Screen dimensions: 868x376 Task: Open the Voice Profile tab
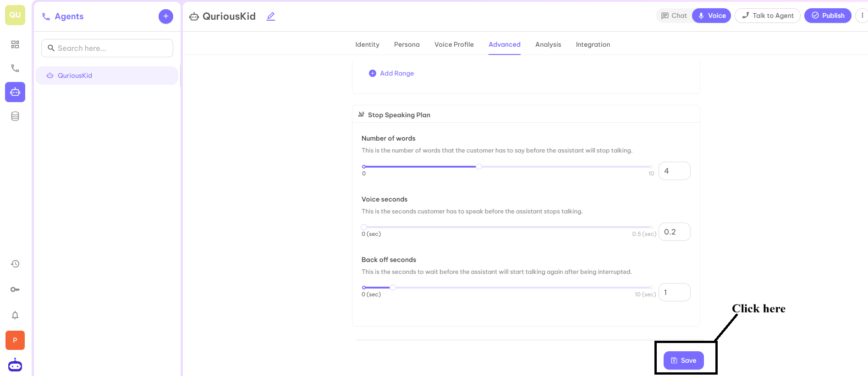(454, 44)
